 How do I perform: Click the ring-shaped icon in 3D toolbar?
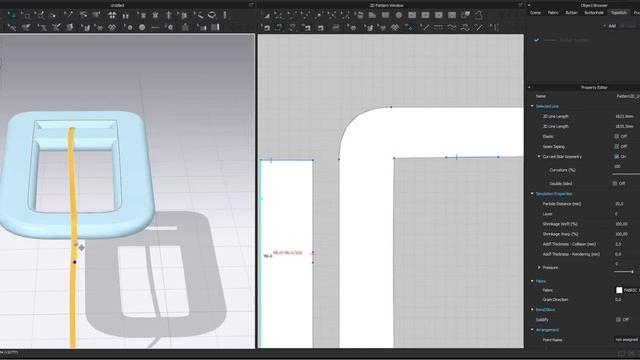(212, 15)
